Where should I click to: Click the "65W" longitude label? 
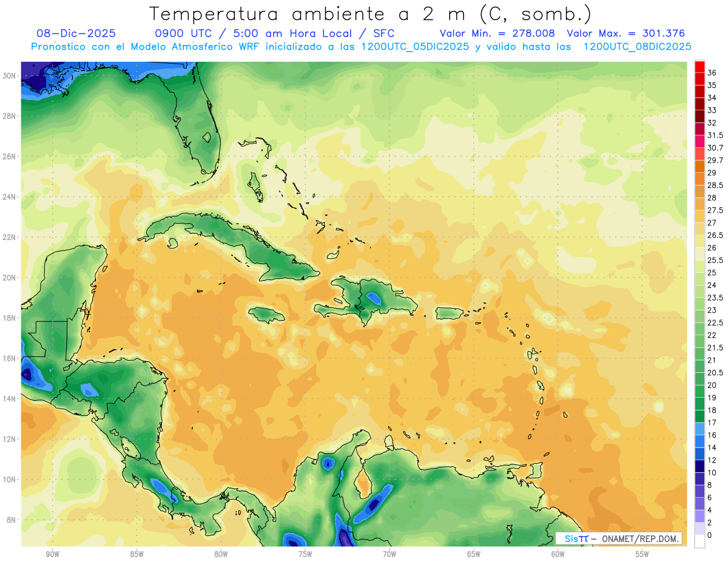pos(474,554)
